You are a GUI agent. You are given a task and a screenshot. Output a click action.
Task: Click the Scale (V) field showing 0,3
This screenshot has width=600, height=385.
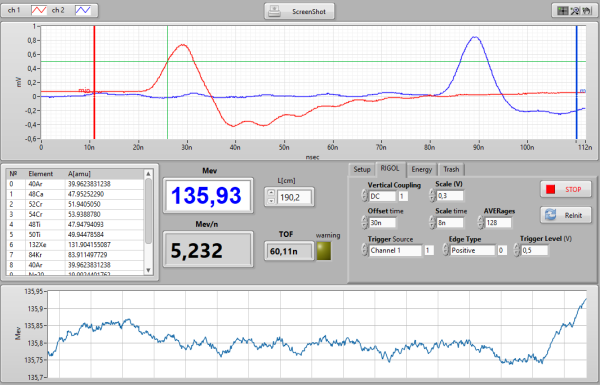(450, 196)
